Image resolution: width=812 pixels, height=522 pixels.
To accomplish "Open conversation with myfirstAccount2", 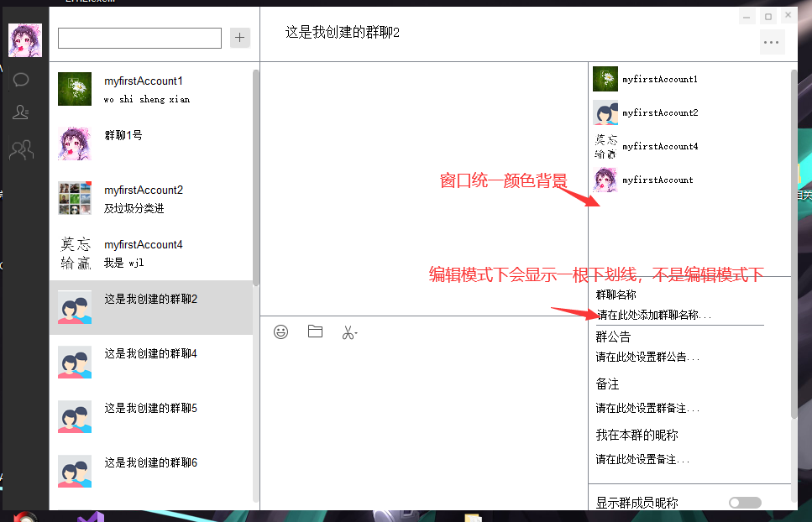I will pyautogui.click(x=151, y=198).
